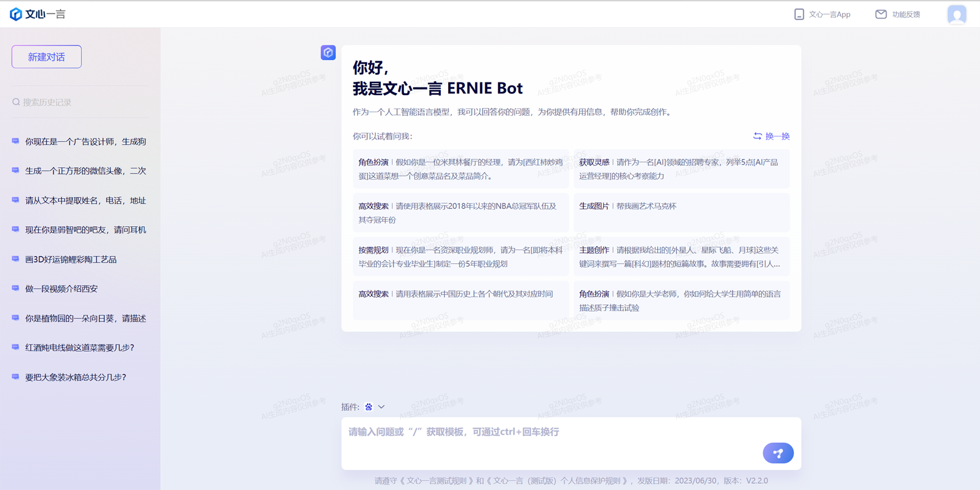Select 高效搜索 NBA总冠军 prompt card

pos(461,212)
